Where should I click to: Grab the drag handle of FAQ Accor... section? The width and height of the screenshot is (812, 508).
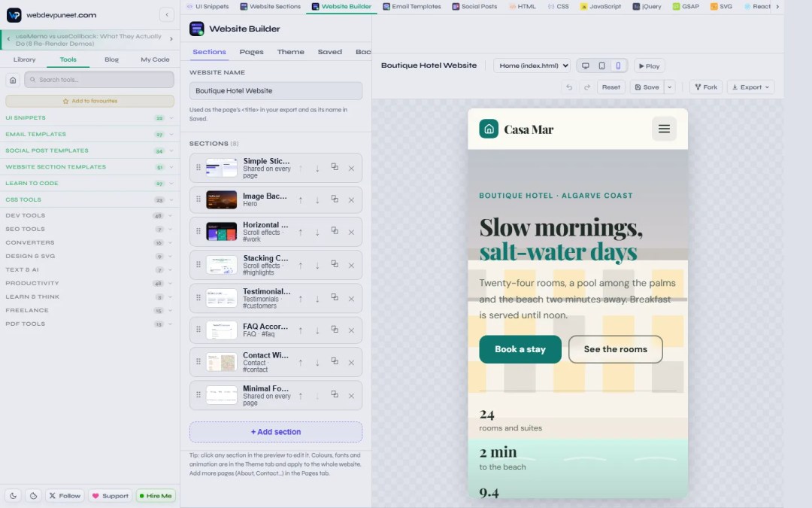pos(198,329)
